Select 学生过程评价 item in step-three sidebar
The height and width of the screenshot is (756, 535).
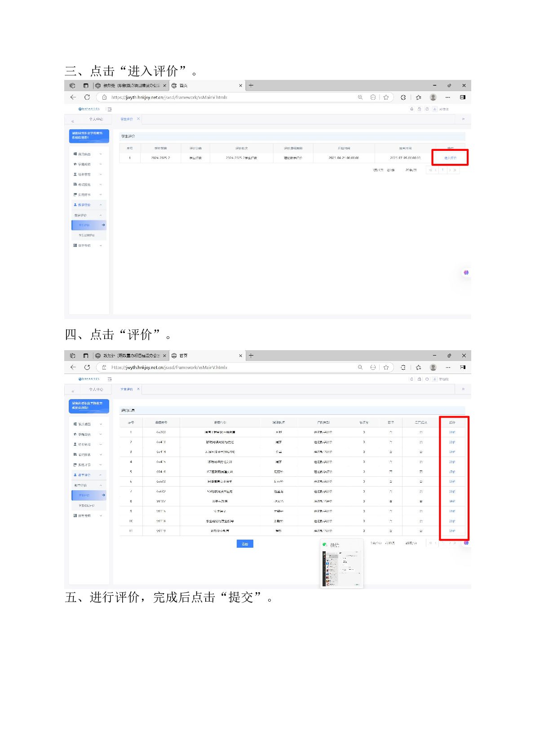coord(87,235)
